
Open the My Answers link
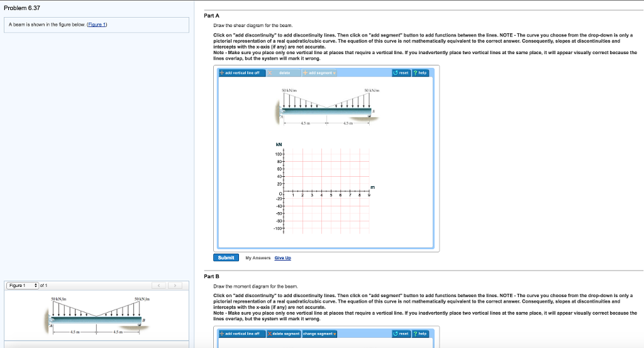click(x=258, y=258)
